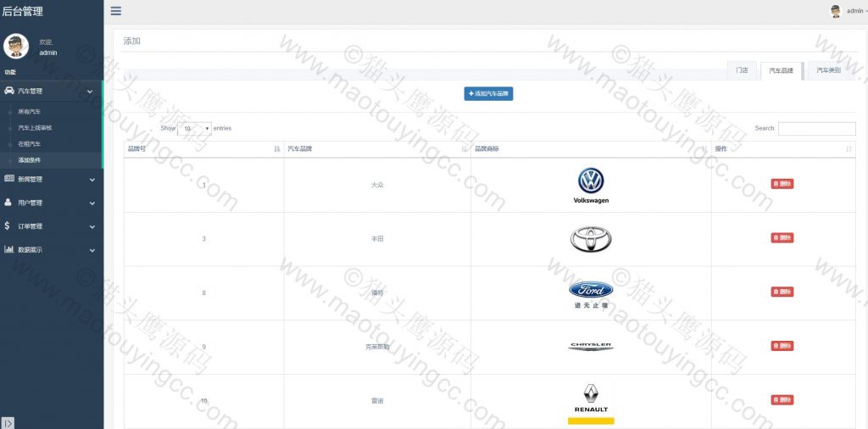This screenshot has width=868, height=429.
Task: Click the Ford logo image
Action: [x=591, y=294]
